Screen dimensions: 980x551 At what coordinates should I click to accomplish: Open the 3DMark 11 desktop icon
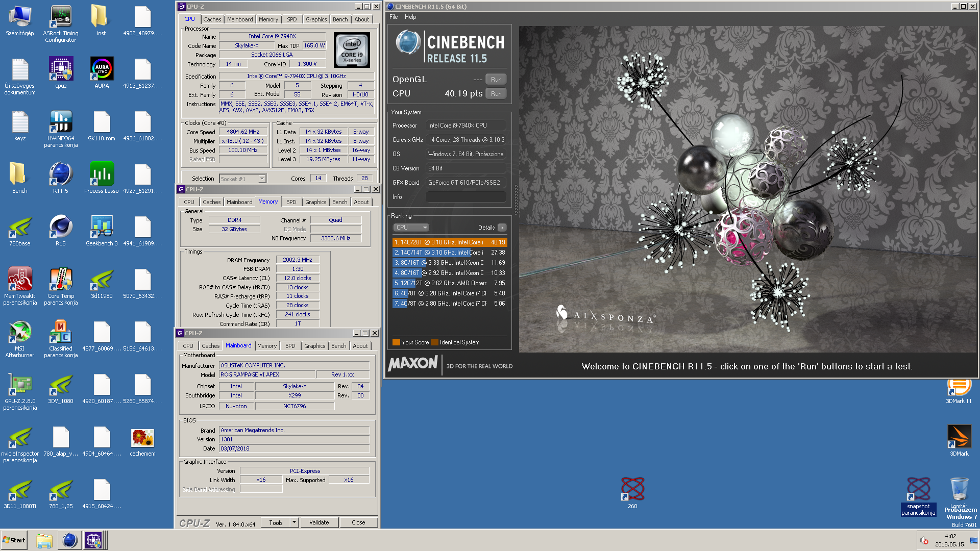959,392
